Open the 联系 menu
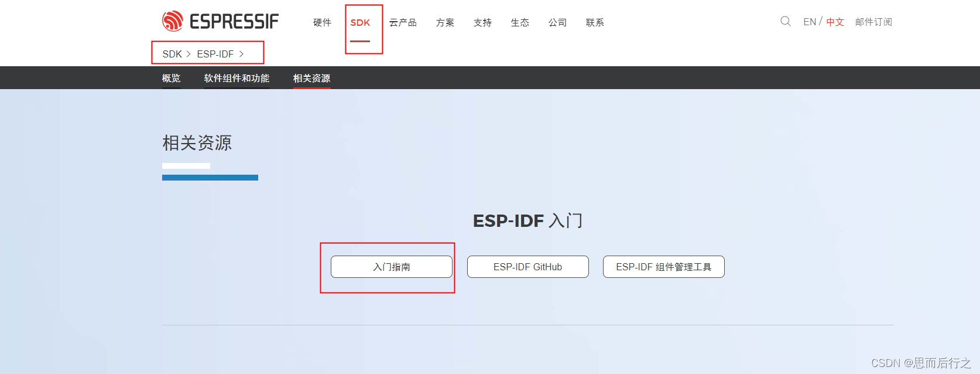The height and width of the screenshot is (374, 980). [x=595, y=22]
